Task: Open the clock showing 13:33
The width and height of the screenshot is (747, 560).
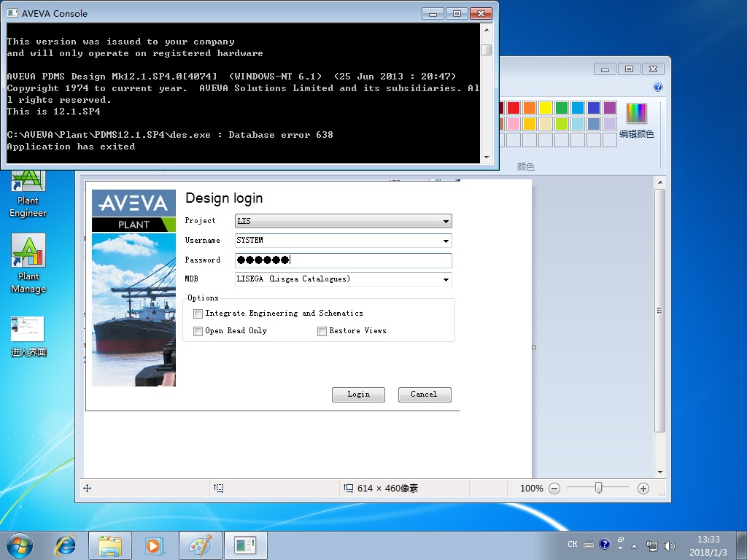Action: click(708, 545)
